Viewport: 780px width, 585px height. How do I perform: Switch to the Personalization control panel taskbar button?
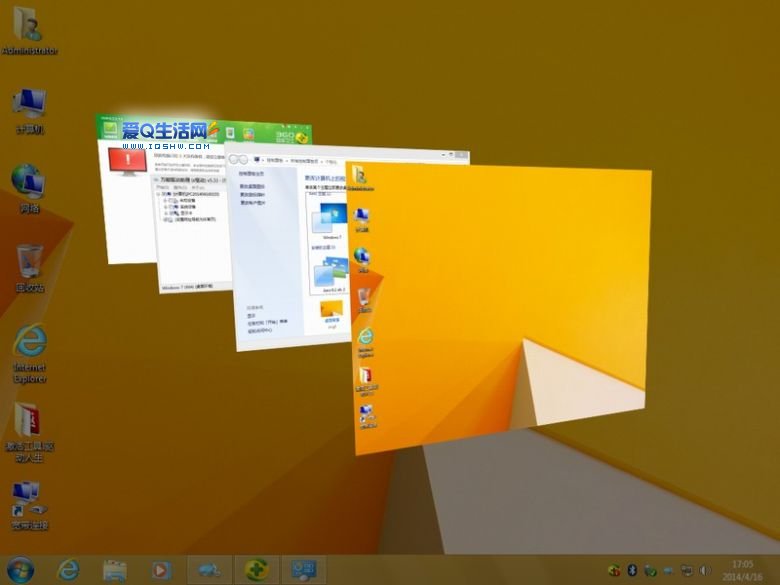click(303, 569)
